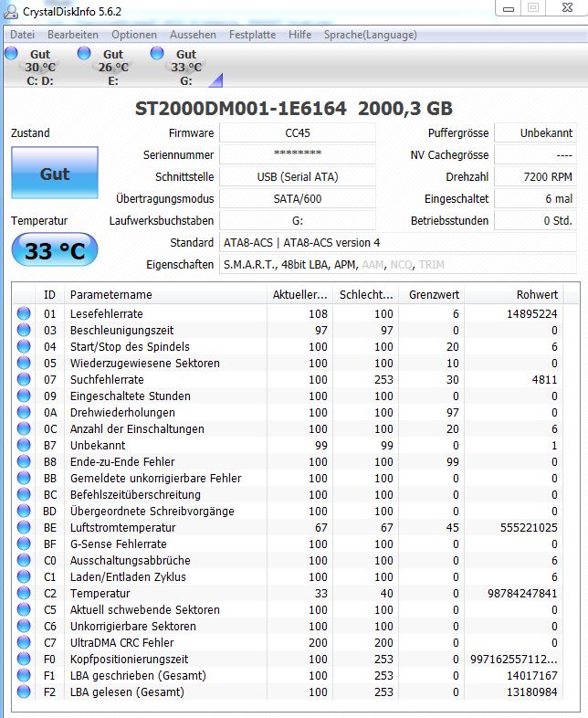
Task: Click the status orb for C2 Temperatur row
Action: tap(24, 593)
